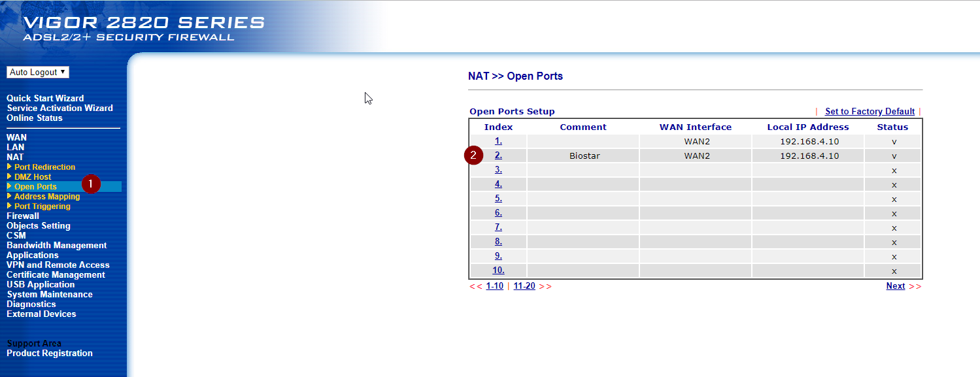Image resolution: width=980 pixels, height=377 pixels.
Task: Open External Devices menu
Action: (41, 314)
